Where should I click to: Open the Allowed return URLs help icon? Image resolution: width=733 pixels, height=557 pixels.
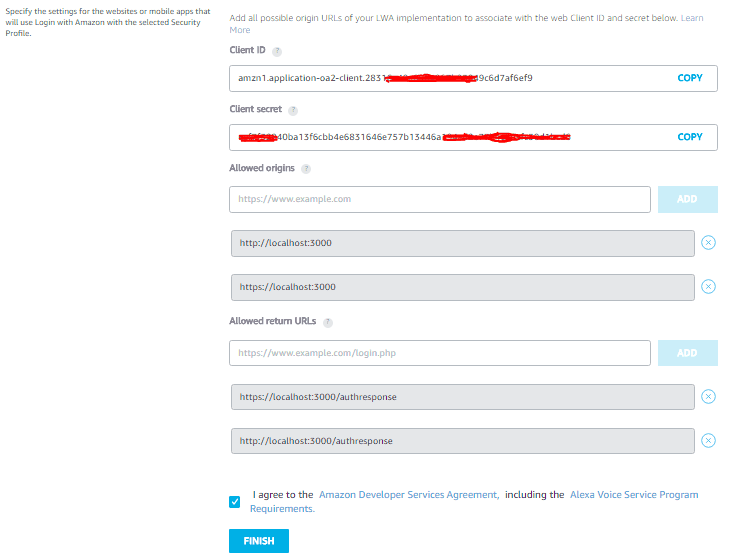tap(328, 322)
